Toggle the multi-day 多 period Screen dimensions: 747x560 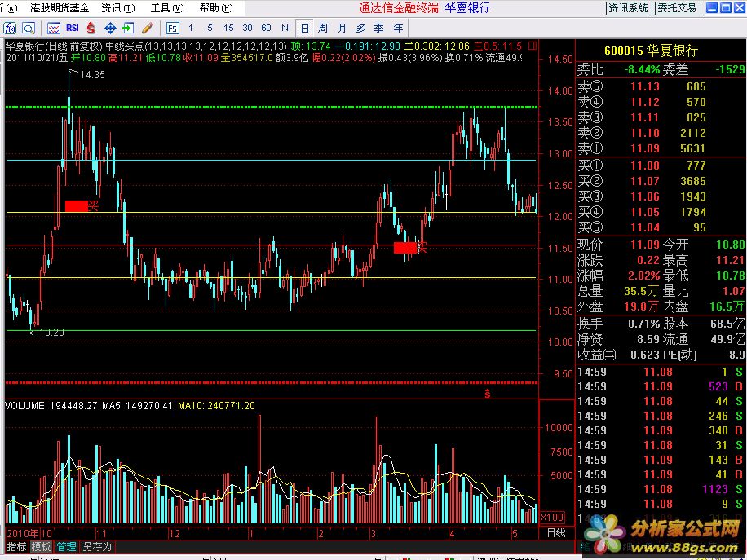[x=360, y=28]
